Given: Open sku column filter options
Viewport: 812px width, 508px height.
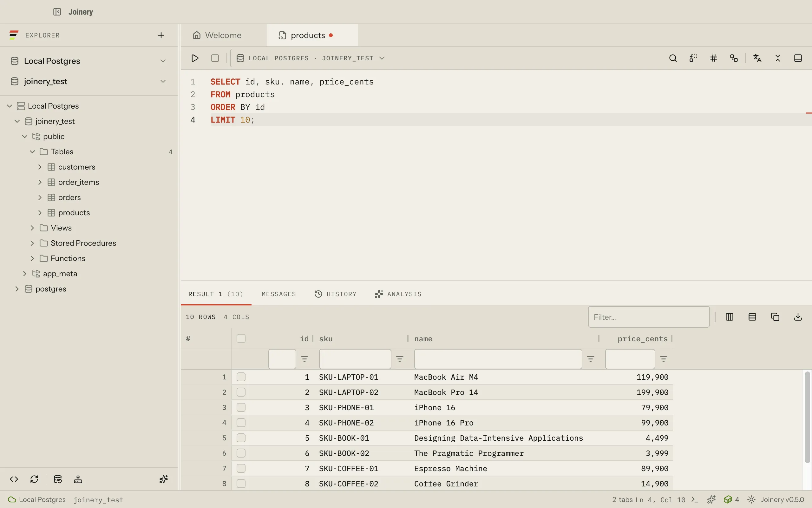Looking at the screenshot, I should point(399,359).
